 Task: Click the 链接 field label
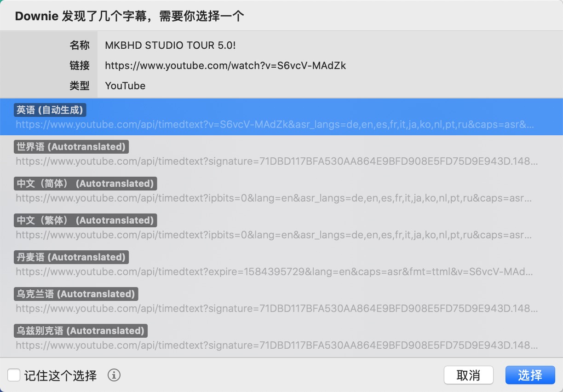(x=80, y=65)
